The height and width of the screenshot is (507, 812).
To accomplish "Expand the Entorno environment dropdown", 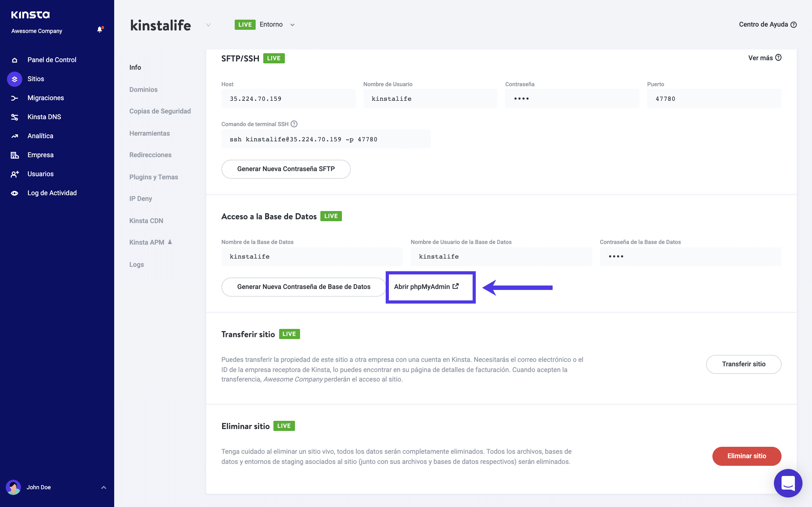I will tap(292, 24).
